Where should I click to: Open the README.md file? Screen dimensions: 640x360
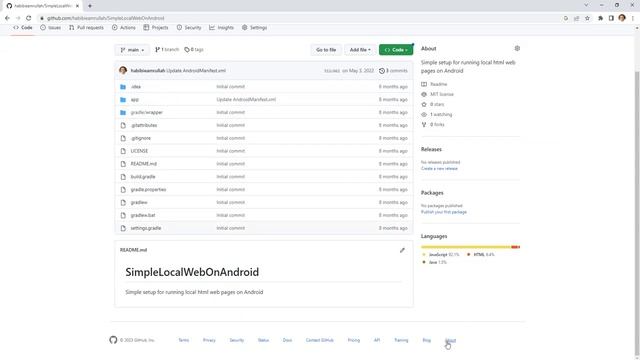144,164
